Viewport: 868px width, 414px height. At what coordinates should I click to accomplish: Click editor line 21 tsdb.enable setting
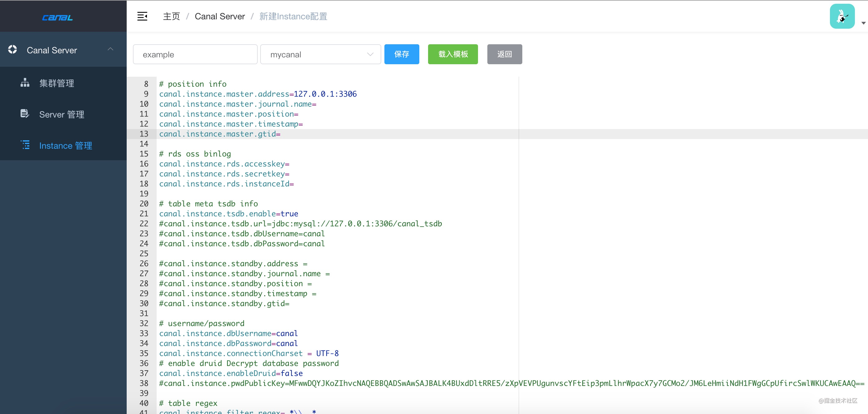(x=228, y=214)
